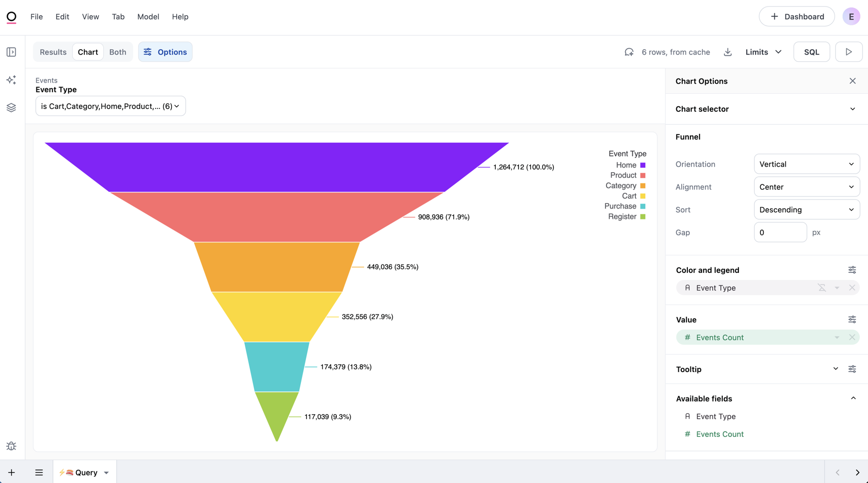Open the Tab menu
The width and height of the screenshot is (868, 483).
click(x=118, y=17)
